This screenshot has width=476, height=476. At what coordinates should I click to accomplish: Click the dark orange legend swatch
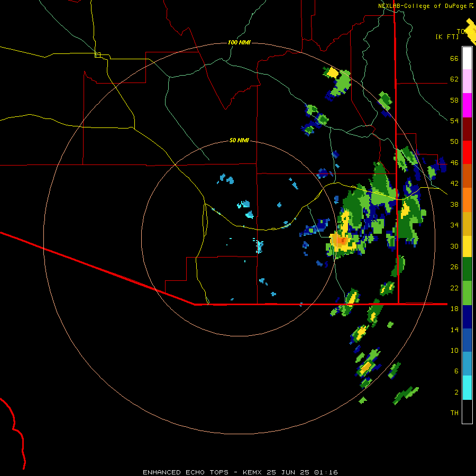pos(467,176)
